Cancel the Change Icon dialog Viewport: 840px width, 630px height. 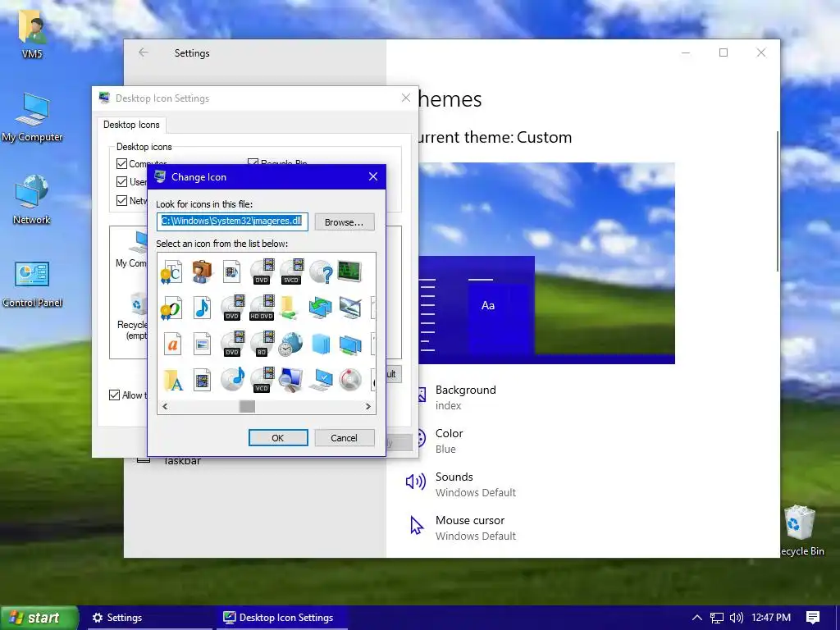344,438
